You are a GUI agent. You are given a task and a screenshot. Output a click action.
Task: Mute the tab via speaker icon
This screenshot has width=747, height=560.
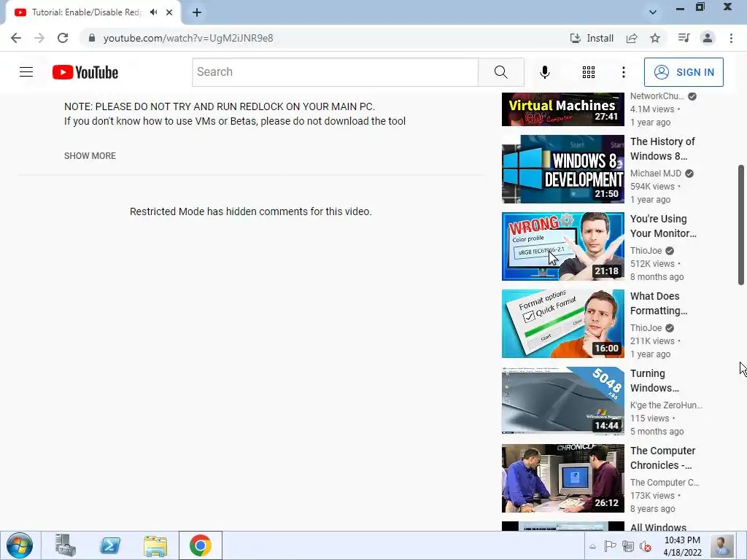tap(153, 12)
